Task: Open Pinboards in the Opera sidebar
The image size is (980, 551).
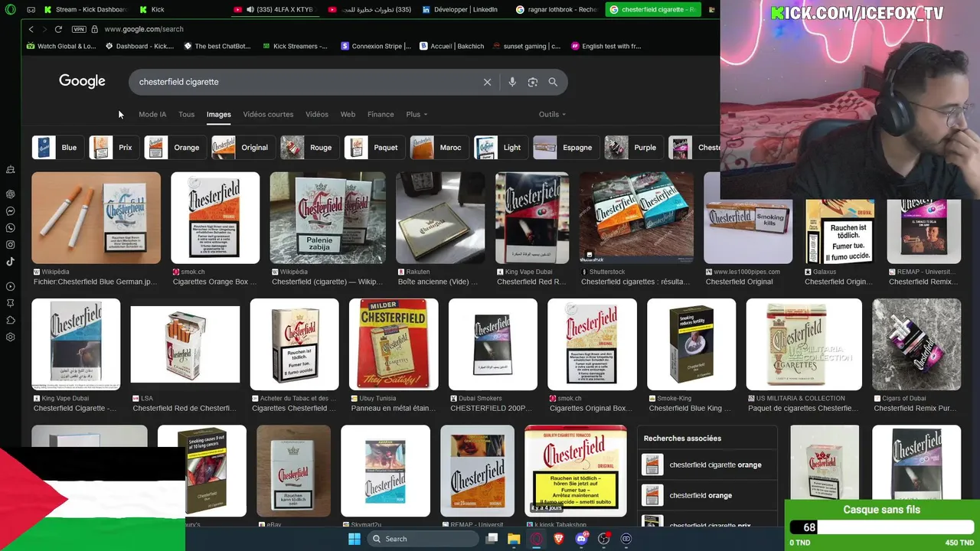Action: click(11, 304)
